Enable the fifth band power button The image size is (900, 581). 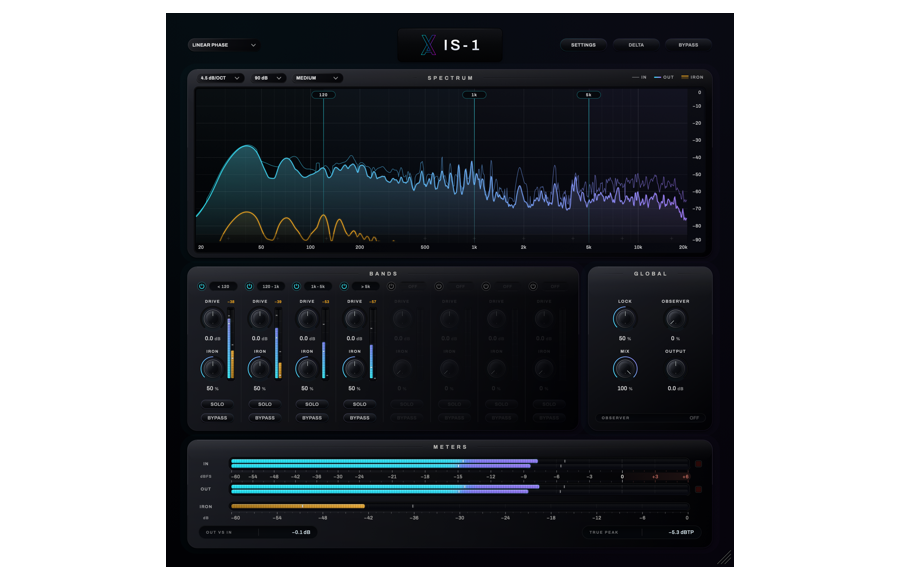[x=391, y=286]
